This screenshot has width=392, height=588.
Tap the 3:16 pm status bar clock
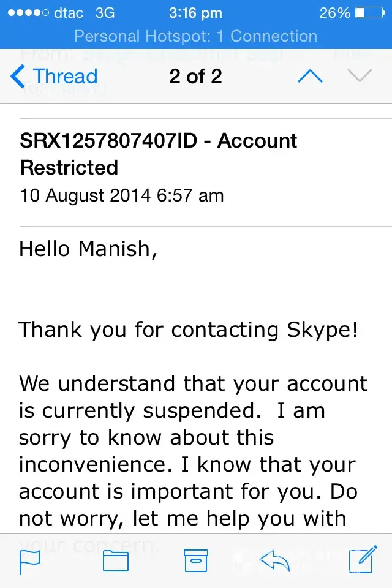(196, 12)
